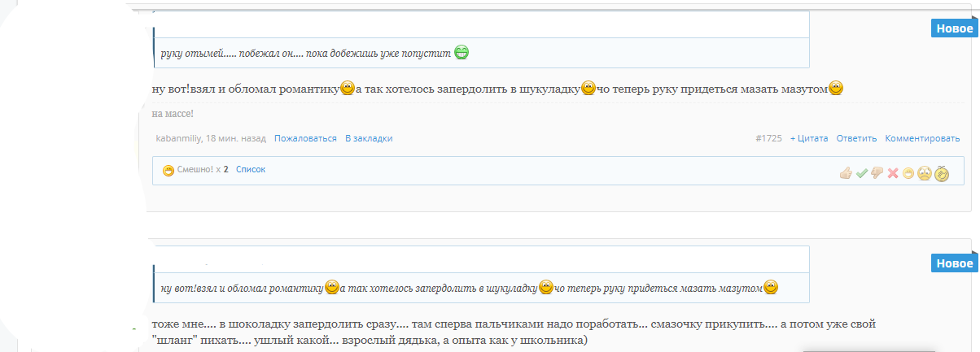Click the smiley ending the second quote block

pos(772,287)
